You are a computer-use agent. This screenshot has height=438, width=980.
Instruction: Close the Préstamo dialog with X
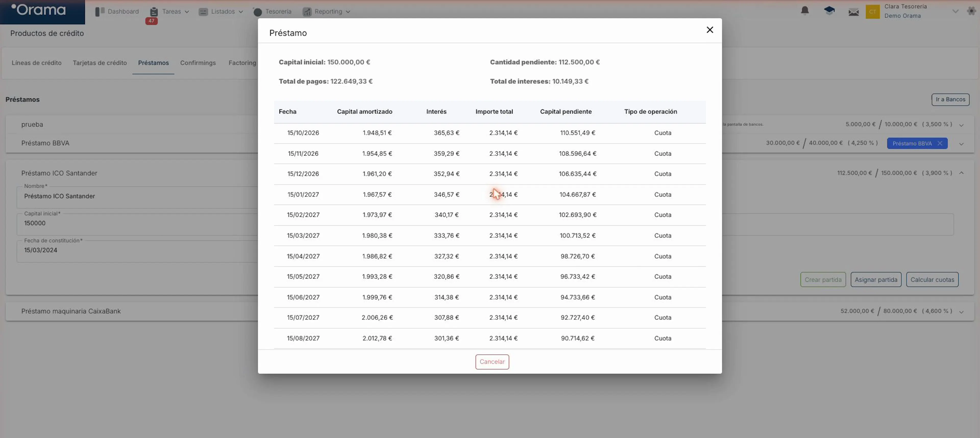click(x=709, y=30)
